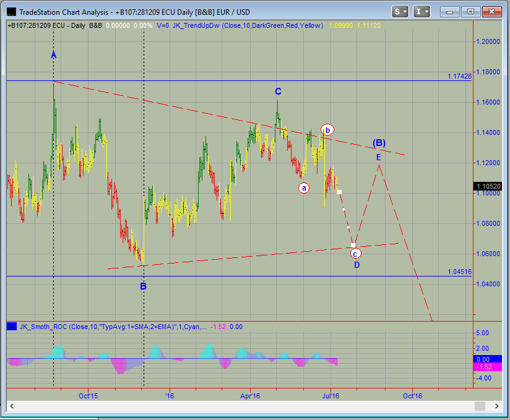Click the circled 'a' wave marker
The image size is (510, 420).
[x=304, y=188]
